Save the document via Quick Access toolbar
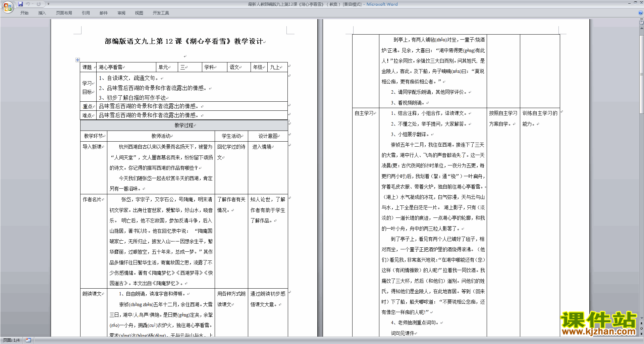This screenshot has width=644, height=344. [20, 4]
